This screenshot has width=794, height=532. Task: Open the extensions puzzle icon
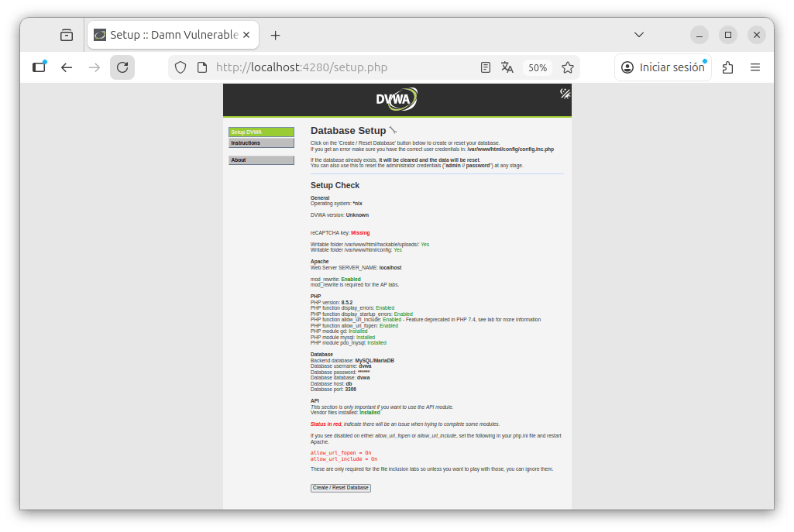pos(727,67)
